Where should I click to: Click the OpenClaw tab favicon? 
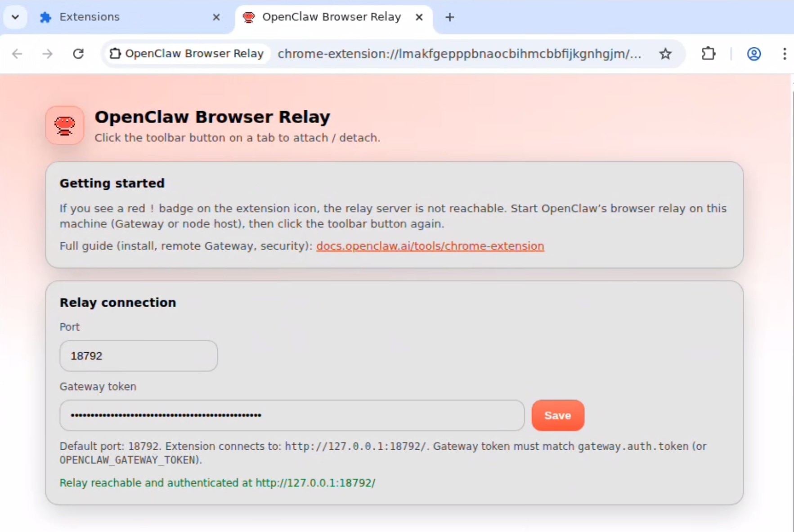(x=248, y=17)
